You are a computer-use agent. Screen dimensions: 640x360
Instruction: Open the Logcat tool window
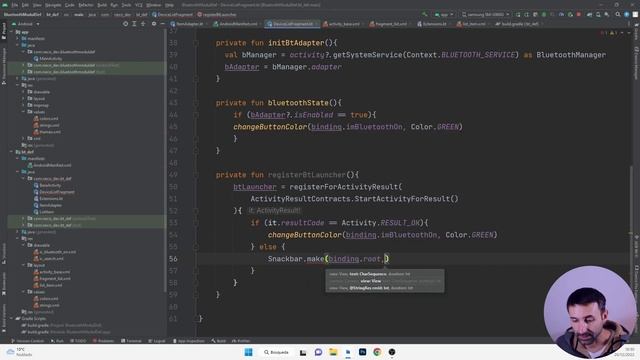pos(157,341)
